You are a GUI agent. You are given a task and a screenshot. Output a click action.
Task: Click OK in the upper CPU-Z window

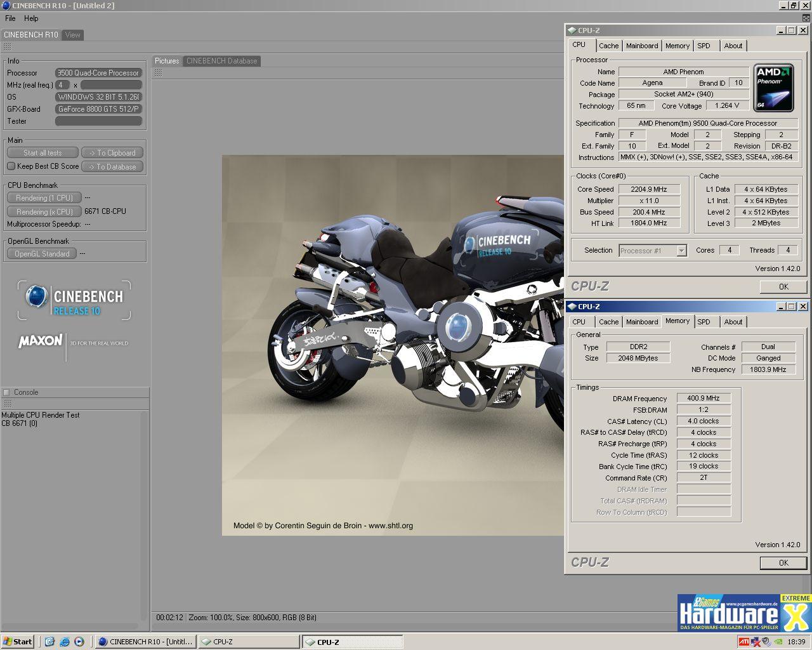pyautogui.click(x=783, y=287)
